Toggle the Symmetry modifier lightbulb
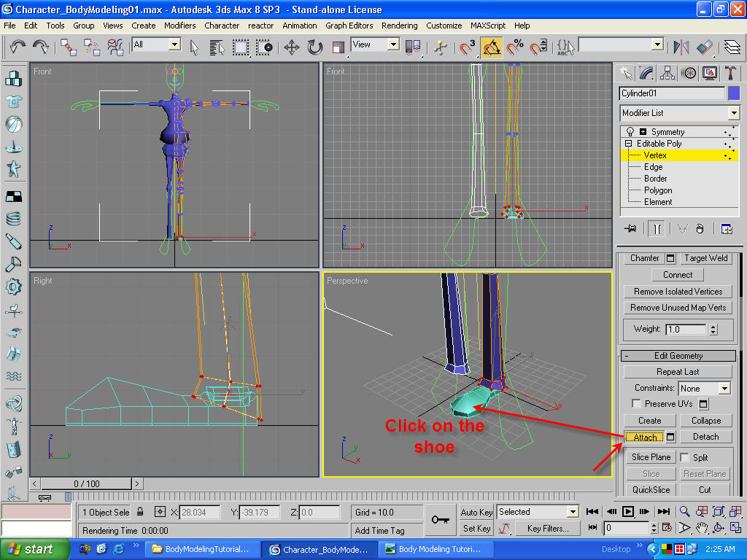747x560 pixels. point(630,131)
